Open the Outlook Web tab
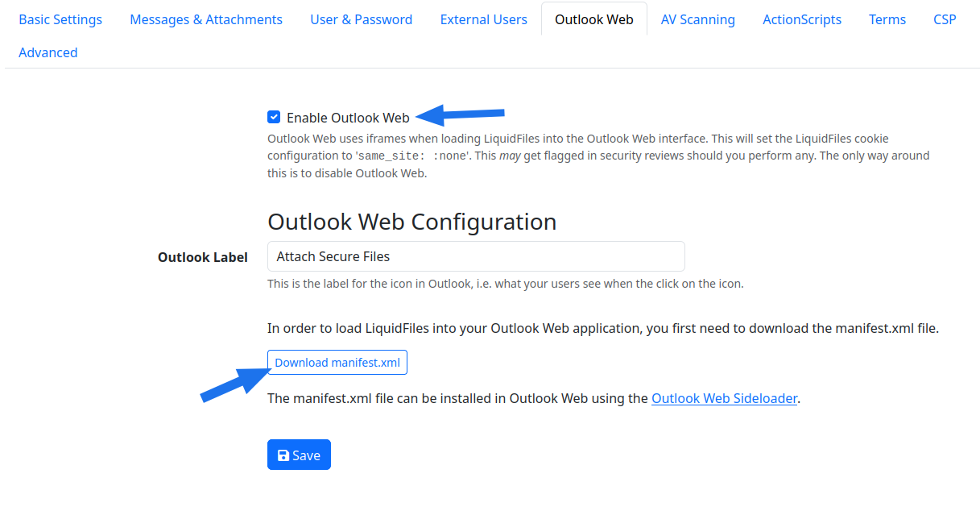 tap(593, 19)
